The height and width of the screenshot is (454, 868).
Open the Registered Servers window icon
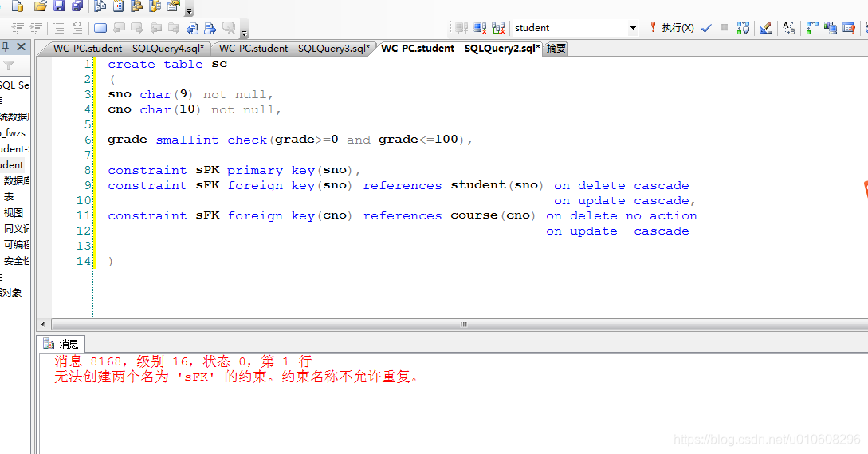click(100, 6)
